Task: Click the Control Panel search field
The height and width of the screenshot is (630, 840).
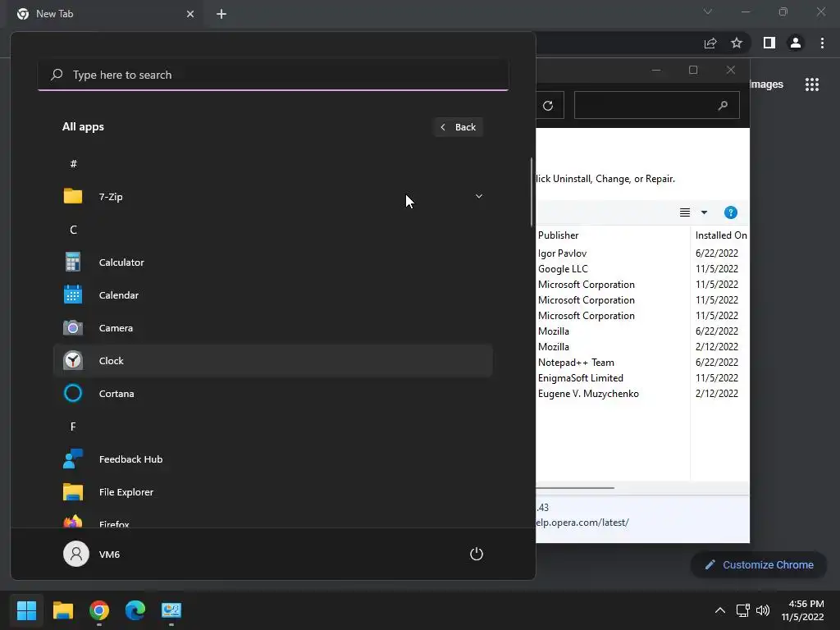Action: pos(657,106)
